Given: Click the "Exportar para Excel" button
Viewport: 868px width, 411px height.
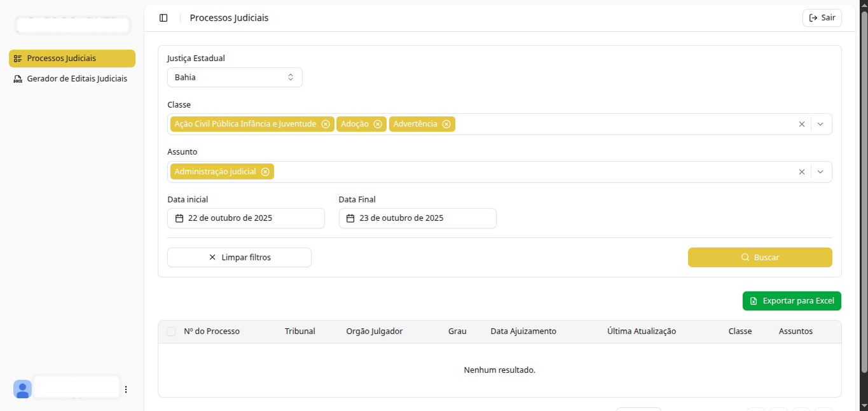Looking at the screenshot, I should pos(792,300).
